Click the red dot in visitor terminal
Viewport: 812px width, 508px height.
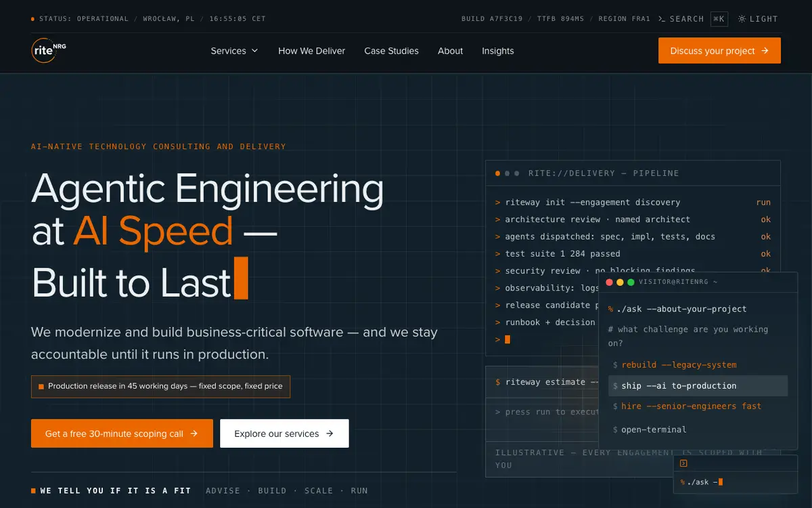click(x=609, y=282)
